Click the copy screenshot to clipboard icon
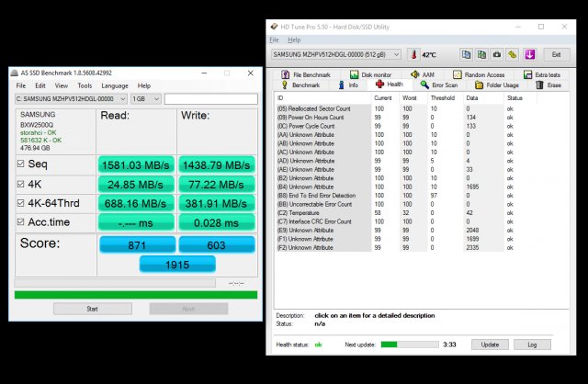The height and width of the screenshot is (384, 588). pyautogui.click(x=481, y=55)
